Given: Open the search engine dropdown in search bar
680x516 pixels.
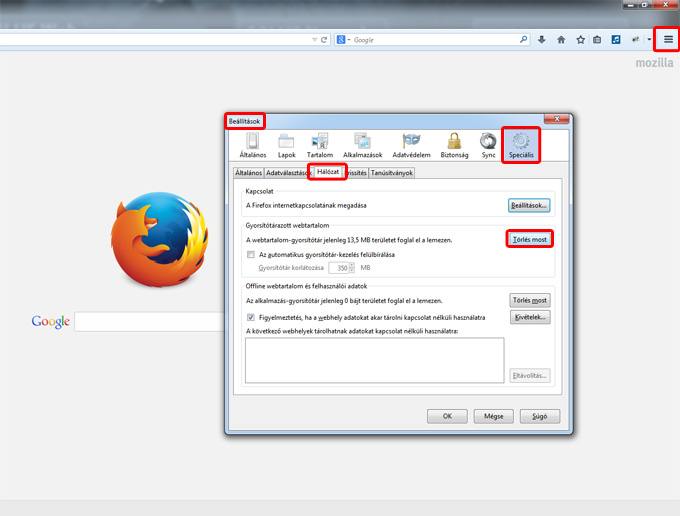Looking at the screenshot, I should [343, 40].
